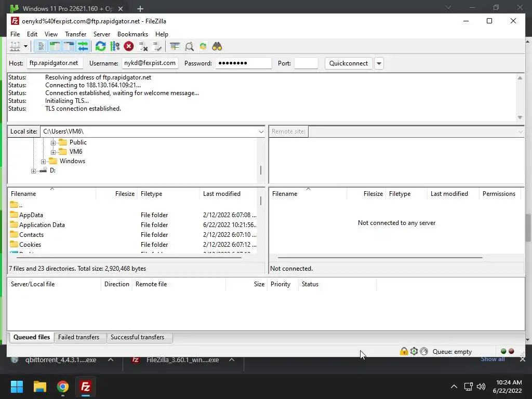Viewport: 532px width, 399px height.
Task: Open the Transfer menu
Action: 76,34
